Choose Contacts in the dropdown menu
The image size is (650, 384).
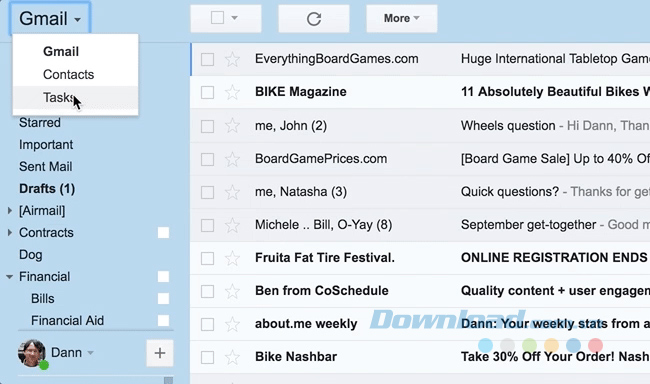click(68, 75)
